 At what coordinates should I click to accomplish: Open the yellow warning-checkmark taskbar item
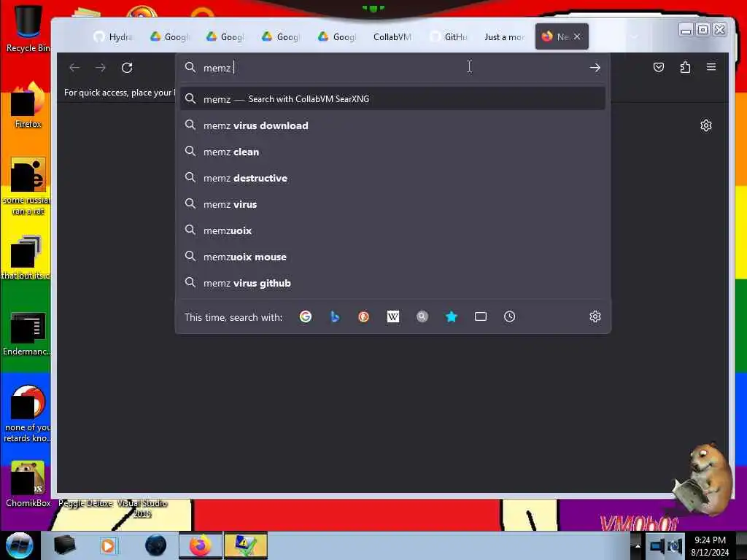click(x=245, y=545)
